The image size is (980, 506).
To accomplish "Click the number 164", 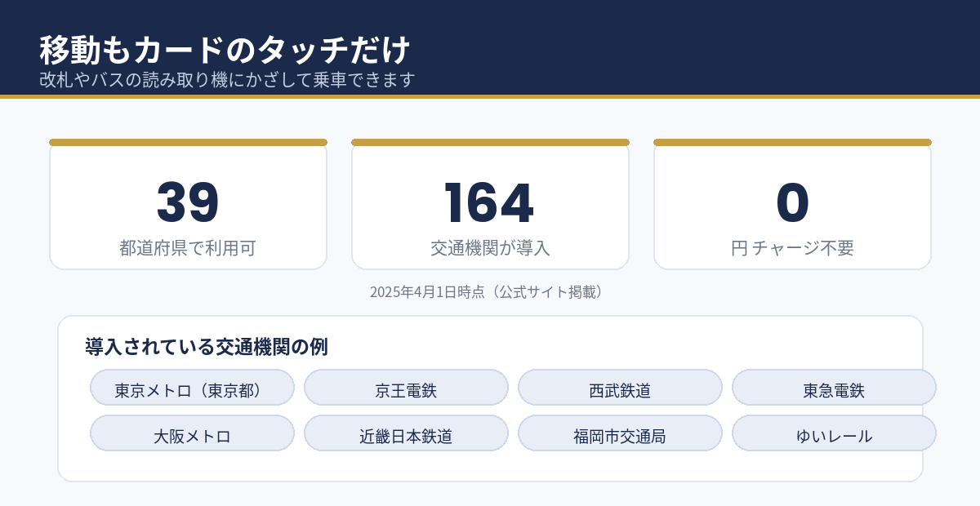I will 489,203.
